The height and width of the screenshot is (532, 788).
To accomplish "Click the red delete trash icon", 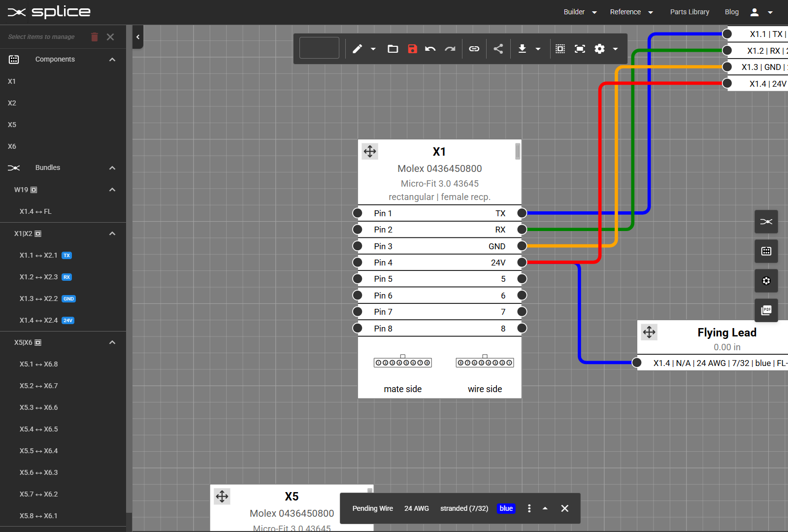I will pyautogui.click(x=95, y=37).
